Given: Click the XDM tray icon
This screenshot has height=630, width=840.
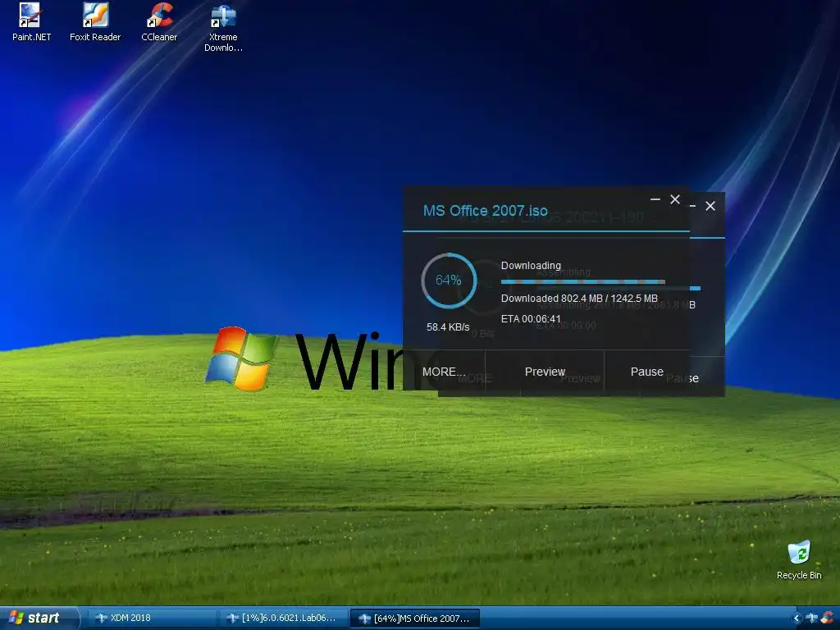Looking at the screenshot, I should pos(811,619).
